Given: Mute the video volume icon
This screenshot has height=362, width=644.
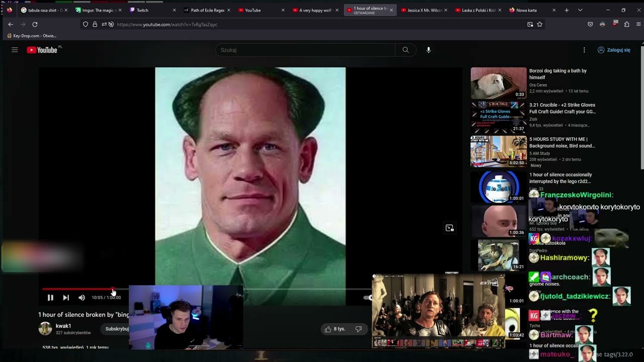Looking at the screenshot, I should click(x=82, y=298).
